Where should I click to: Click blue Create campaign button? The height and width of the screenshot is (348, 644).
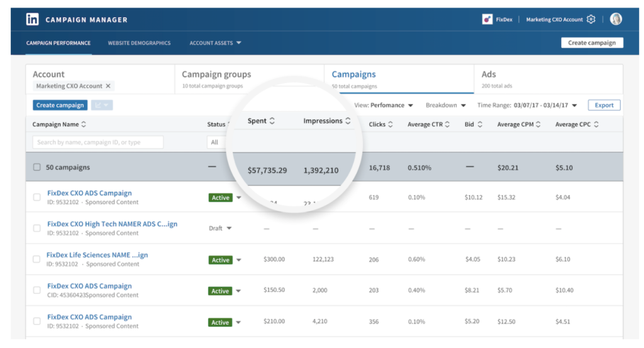point(60,105)
